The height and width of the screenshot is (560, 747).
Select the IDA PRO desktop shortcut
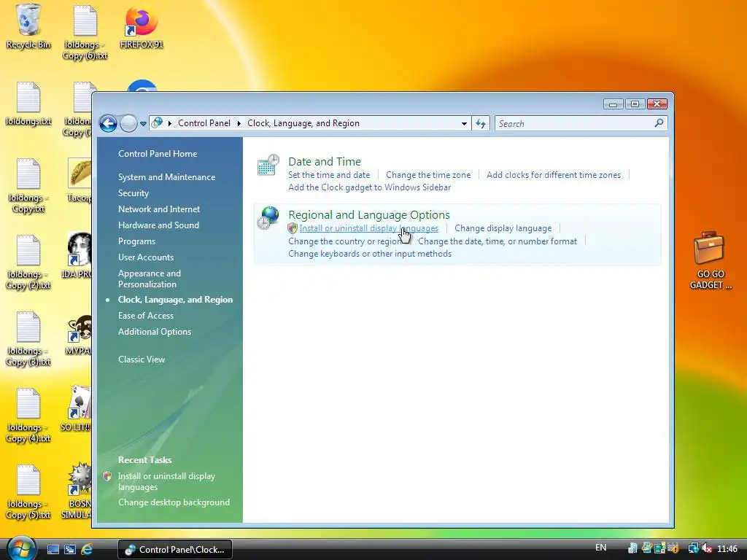[77, 255]
